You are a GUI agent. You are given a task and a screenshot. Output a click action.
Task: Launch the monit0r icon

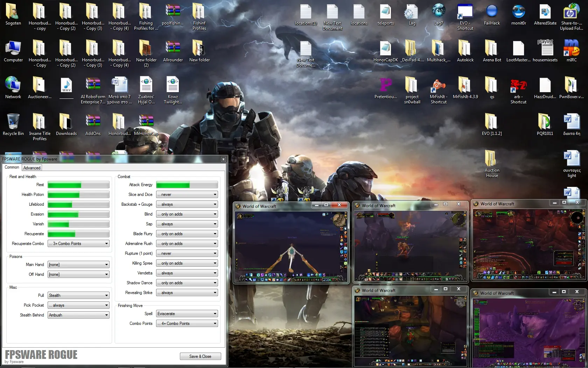pos(518,15)
